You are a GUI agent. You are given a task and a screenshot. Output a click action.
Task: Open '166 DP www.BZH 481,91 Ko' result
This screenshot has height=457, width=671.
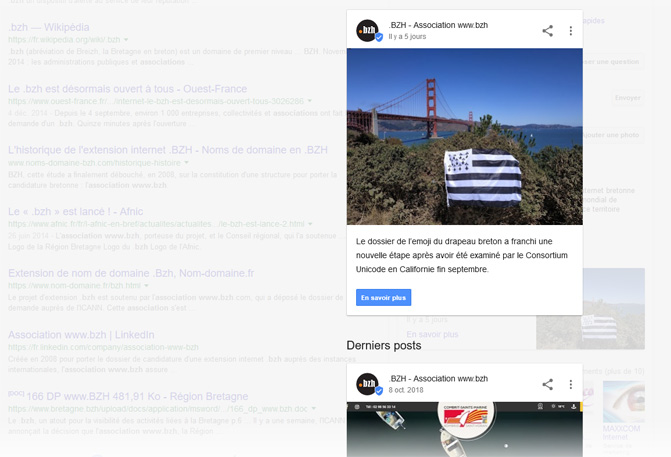137,397
